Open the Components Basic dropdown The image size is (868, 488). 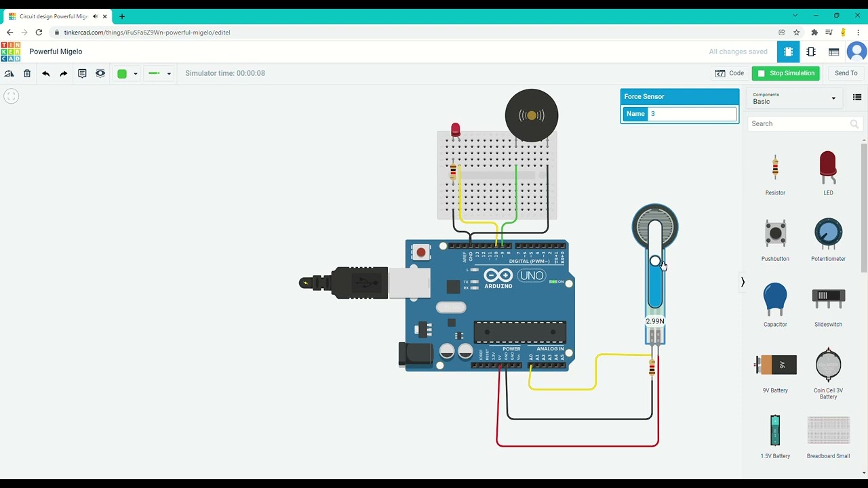(794, 98)
